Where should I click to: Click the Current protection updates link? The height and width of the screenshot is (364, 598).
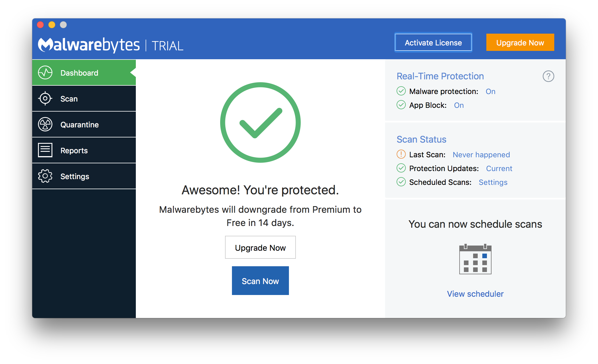tap(499, 168)
